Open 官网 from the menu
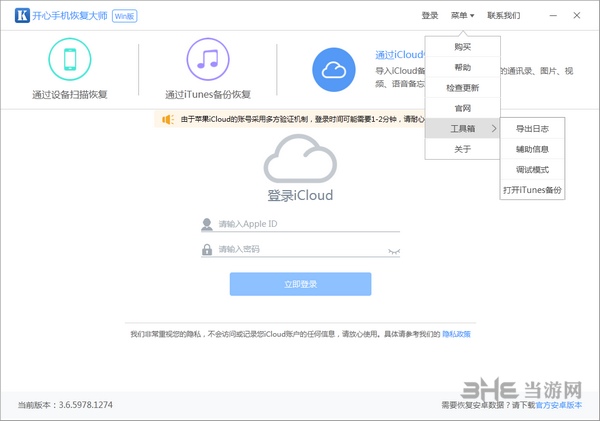Image resolution: width=600 pixels, height=421 pixels. [463, 108]
